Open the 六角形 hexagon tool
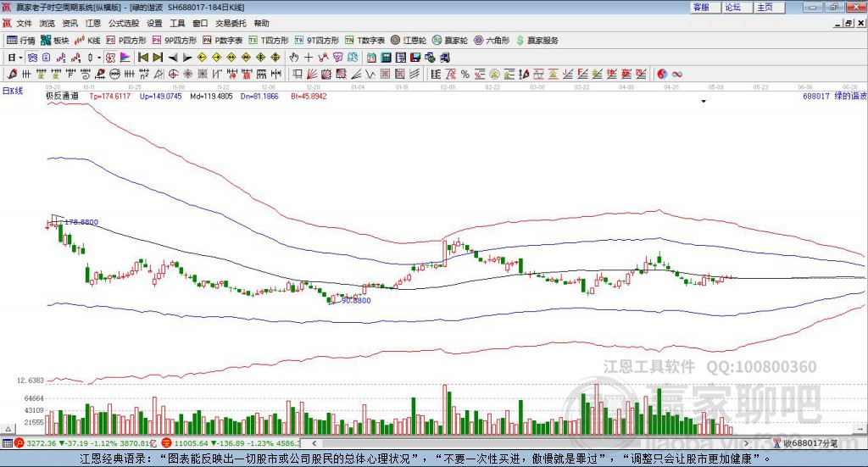This screenshot has height=467, width=868. tap(492, 40)
